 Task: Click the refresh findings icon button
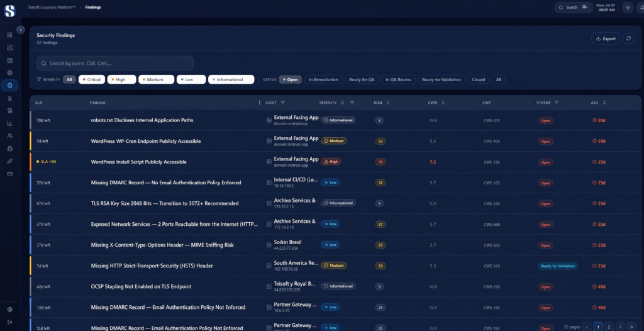tap(628, 38)
